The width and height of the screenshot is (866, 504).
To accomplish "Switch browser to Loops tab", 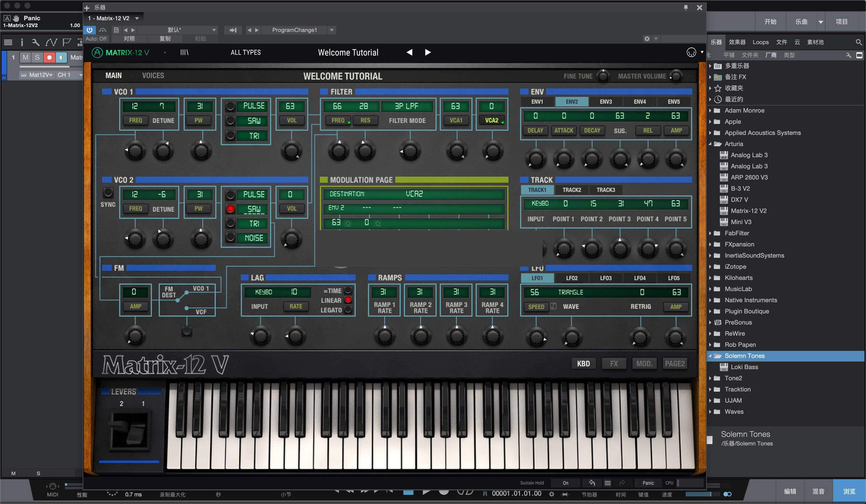I will (760, 42).
